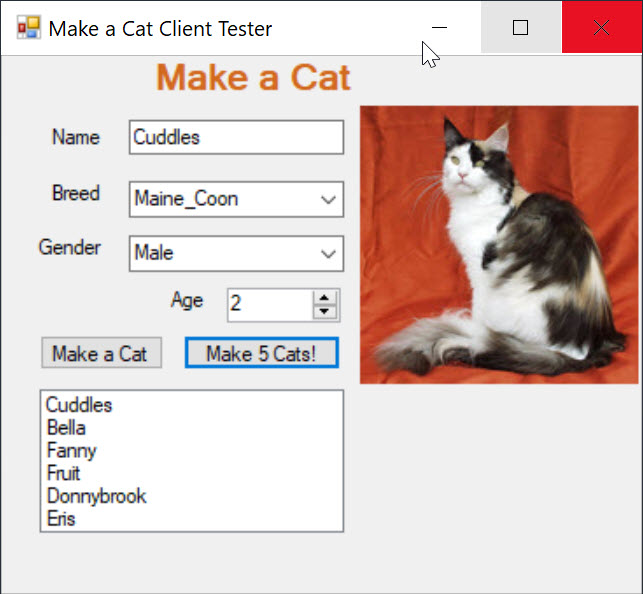This screenshot has width=643, height=594.
Task: Click the Name field containing Cuddles
Action: point(236,137)
